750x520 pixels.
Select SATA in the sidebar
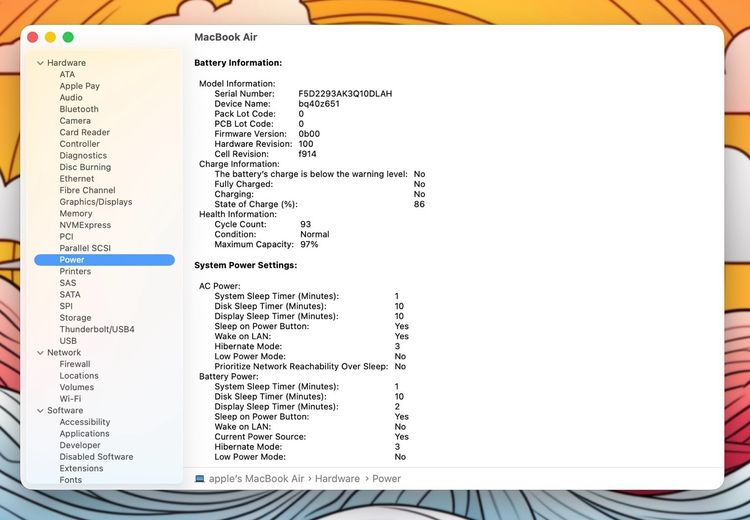pyautogui.click(x=70, y=295)
